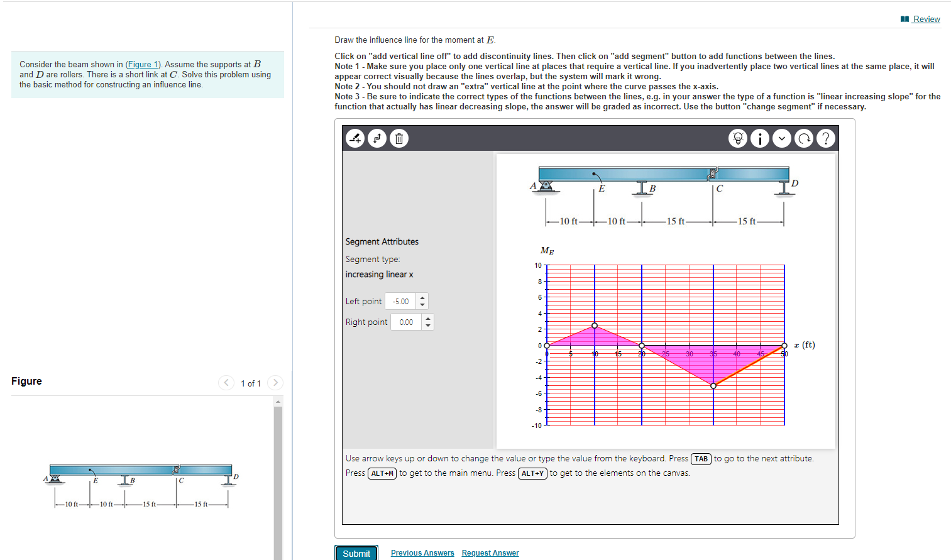Screen dimensions: 951x560
Task: Go to next figure arrow
Action: click(x=275, y=383)
